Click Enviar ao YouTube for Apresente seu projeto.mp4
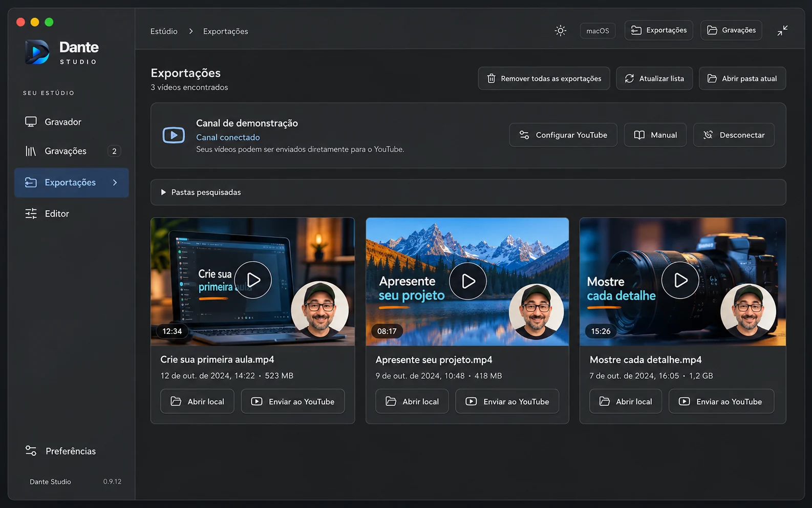The height and width of the screenshot is (508, 812). [507, 401]
